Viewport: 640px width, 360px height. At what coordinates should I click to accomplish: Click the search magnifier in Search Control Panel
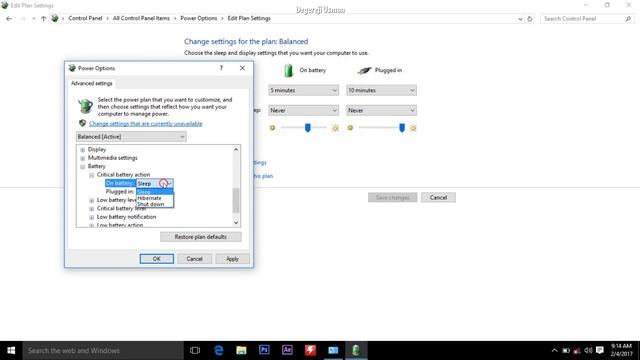(x=628, y=19)
